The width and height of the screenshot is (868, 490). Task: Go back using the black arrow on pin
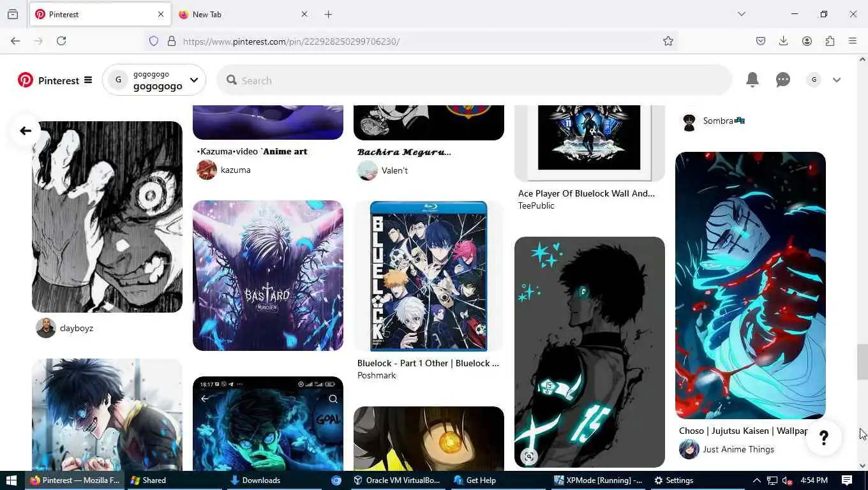point(26,131)
